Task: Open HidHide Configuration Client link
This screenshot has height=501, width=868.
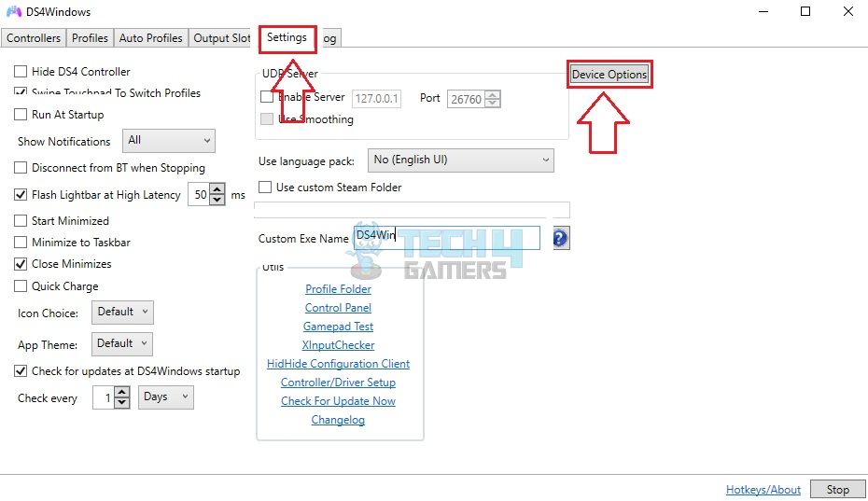Action: coord(338,364)
